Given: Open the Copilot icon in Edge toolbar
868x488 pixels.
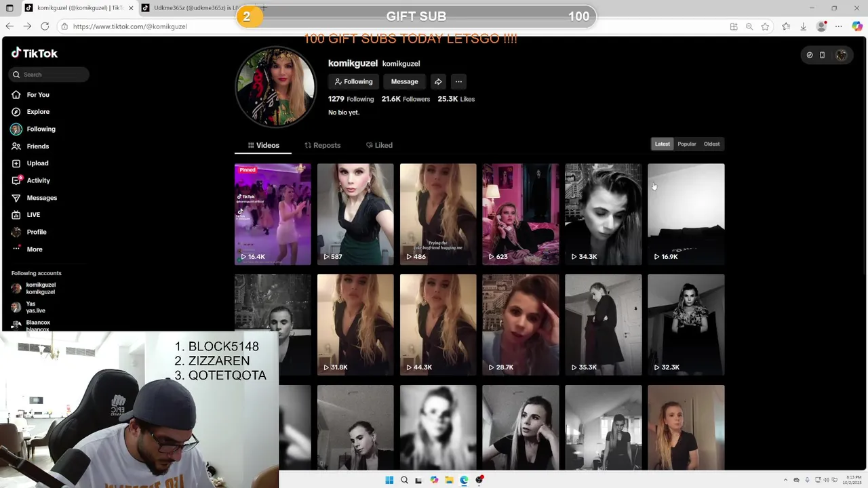Looking at the screenshot, I should [x=857, y=26].
